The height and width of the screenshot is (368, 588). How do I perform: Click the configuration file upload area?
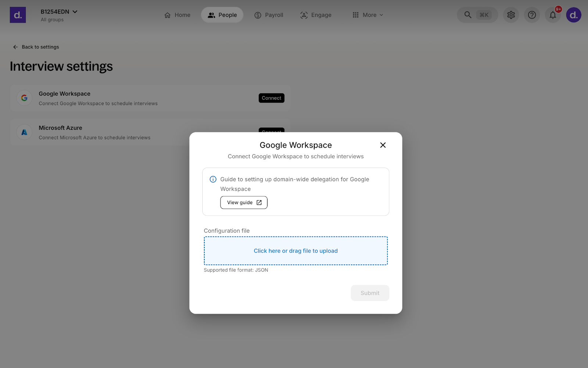(295, 251)
